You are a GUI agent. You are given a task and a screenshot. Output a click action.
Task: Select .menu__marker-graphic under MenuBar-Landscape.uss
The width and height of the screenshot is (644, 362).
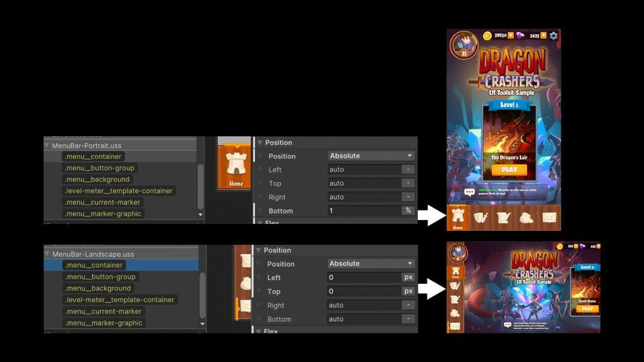pyautogui.click(x=104, y=323)
